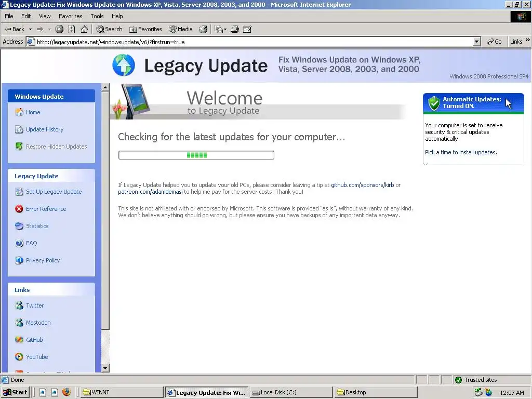Screen dimensions: 532x399
Task: Click the Trusted sites status indicator
Action: click(476, 380)
